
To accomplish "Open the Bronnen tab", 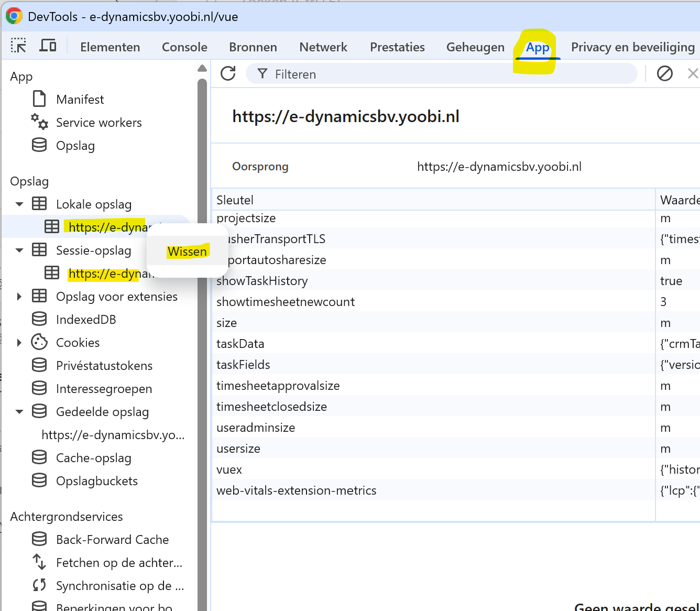I will pyautogui.click(x=253, y=47).
